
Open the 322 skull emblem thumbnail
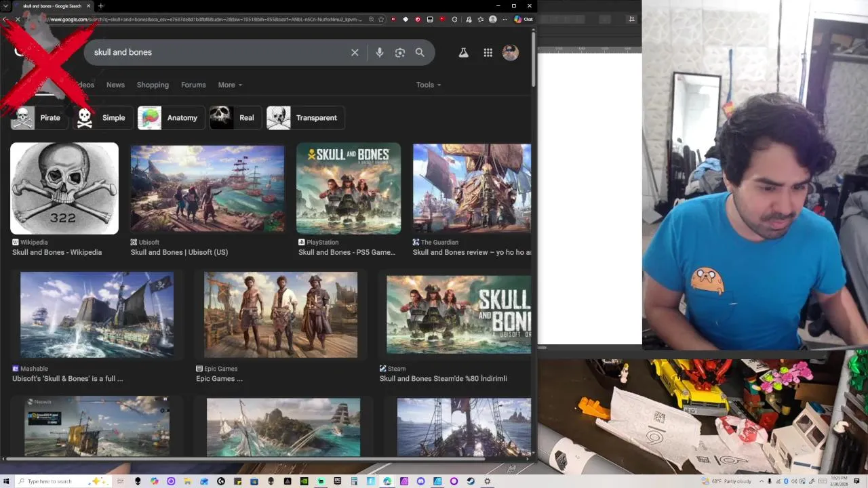(x=64, y=188)
